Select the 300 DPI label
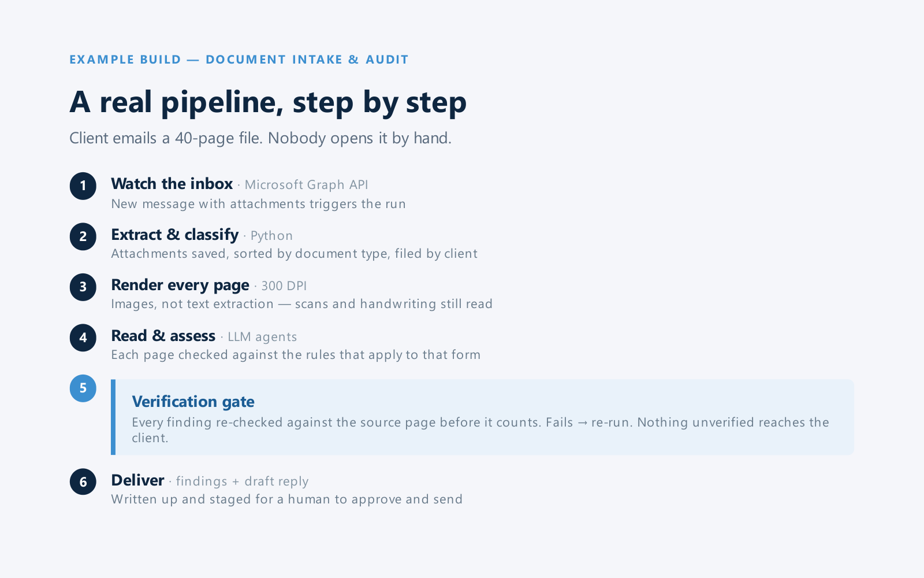Screen dimensions: 924x578 [x=284, y=286]
